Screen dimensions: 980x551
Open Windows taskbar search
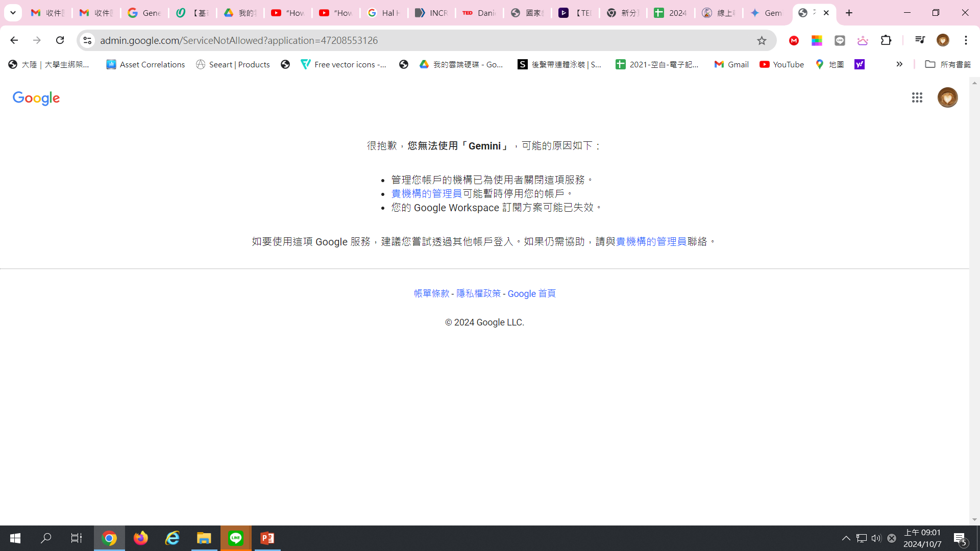pos(46,538)
